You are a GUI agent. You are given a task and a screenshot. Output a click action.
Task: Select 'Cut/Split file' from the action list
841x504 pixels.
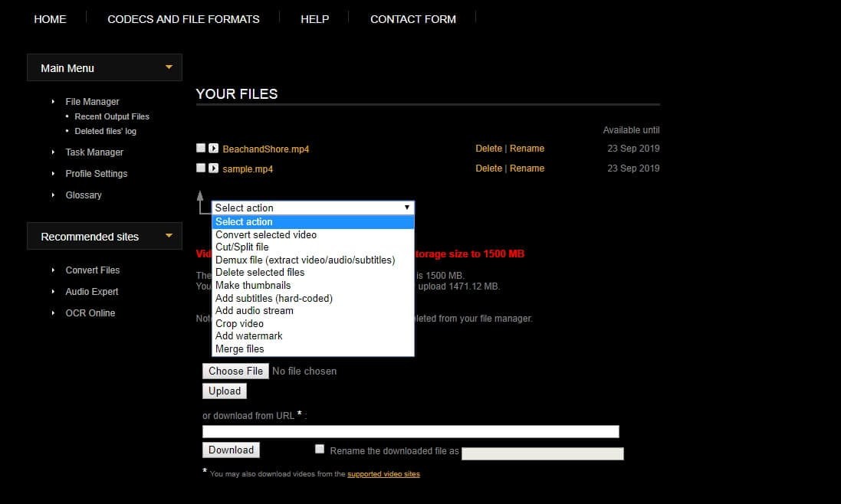(241, 247)
